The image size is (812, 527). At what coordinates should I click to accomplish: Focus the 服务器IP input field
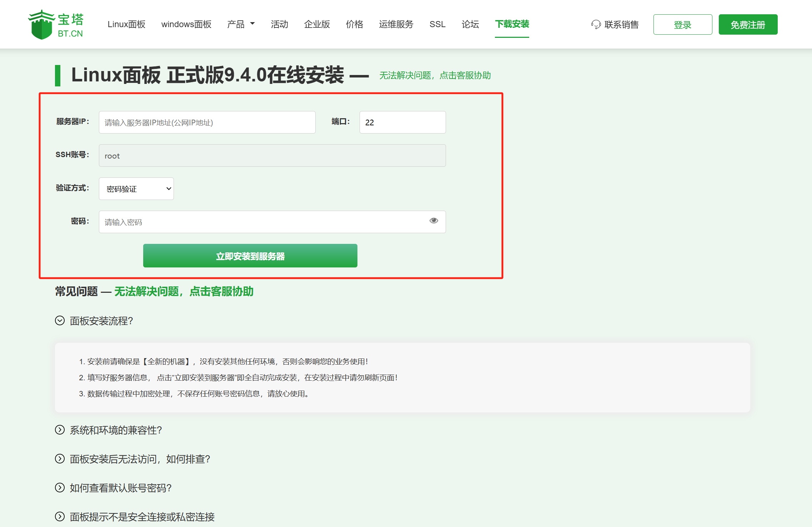coord(207,122)
